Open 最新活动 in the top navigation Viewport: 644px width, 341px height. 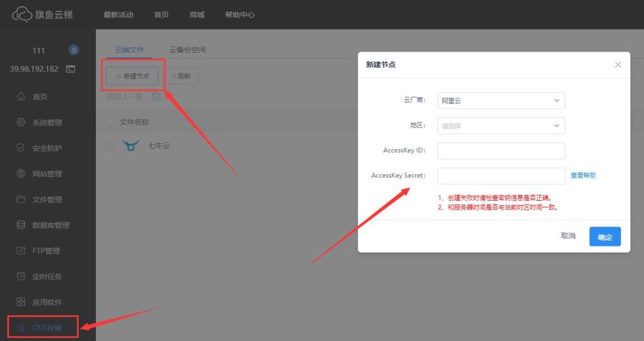(118, 15)
